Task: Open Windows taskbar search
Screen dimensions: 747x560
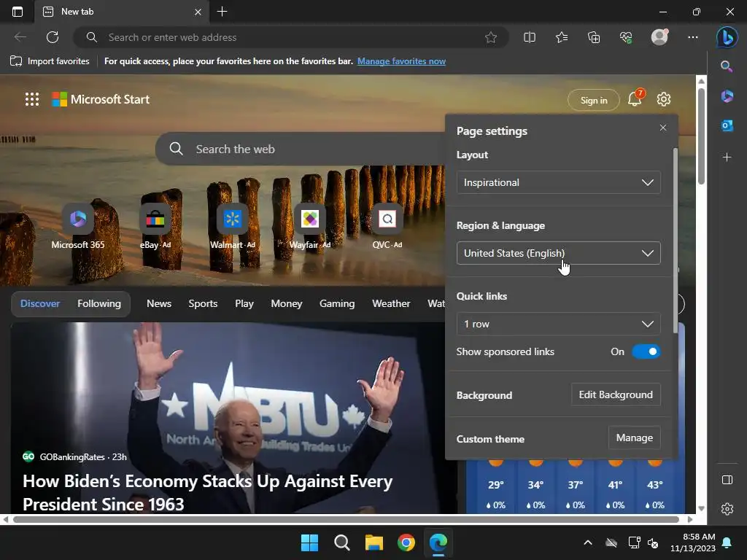Action: coord(341,542)
